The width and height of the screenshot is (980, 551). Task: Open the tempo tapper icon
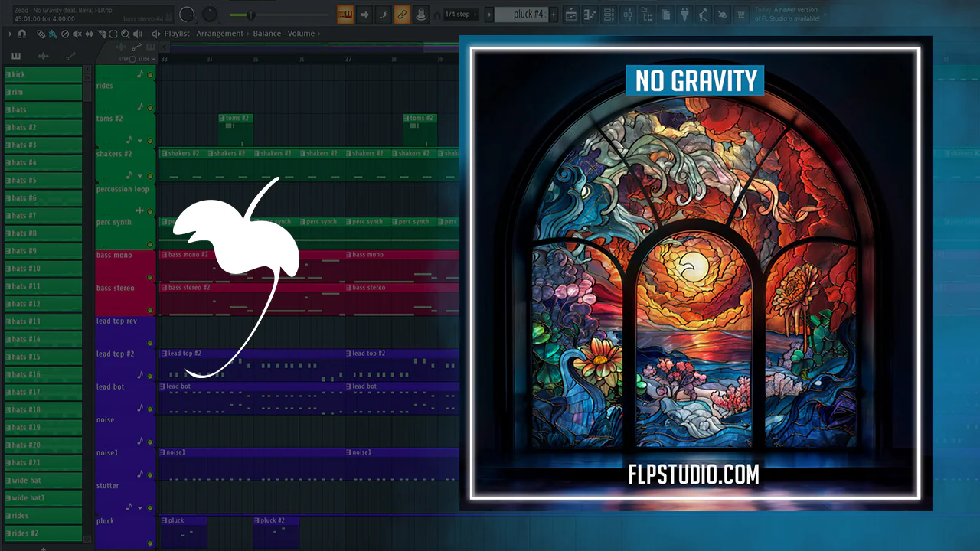pyautogui.click(x=704, y=15)
